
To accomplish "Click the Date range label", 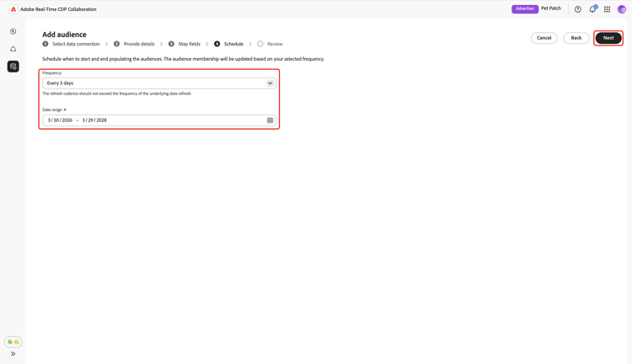I will click(x=52, y=110).
